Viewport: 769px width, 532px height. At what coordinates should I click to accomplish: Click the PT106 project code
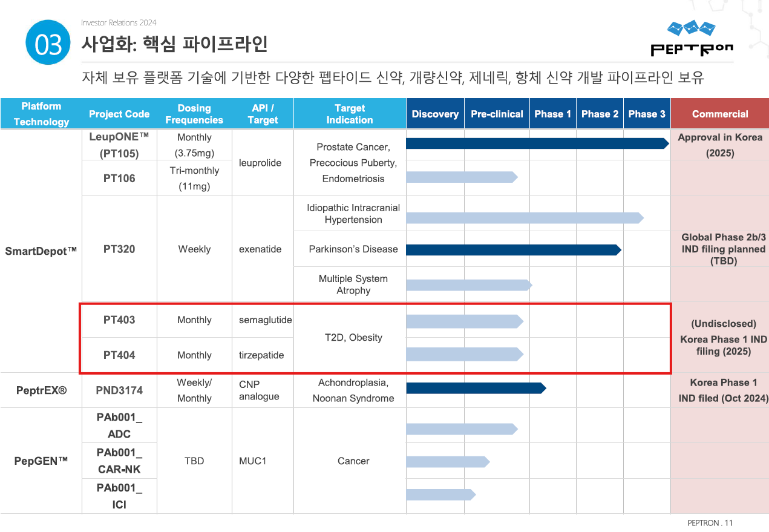click(119, 178)
